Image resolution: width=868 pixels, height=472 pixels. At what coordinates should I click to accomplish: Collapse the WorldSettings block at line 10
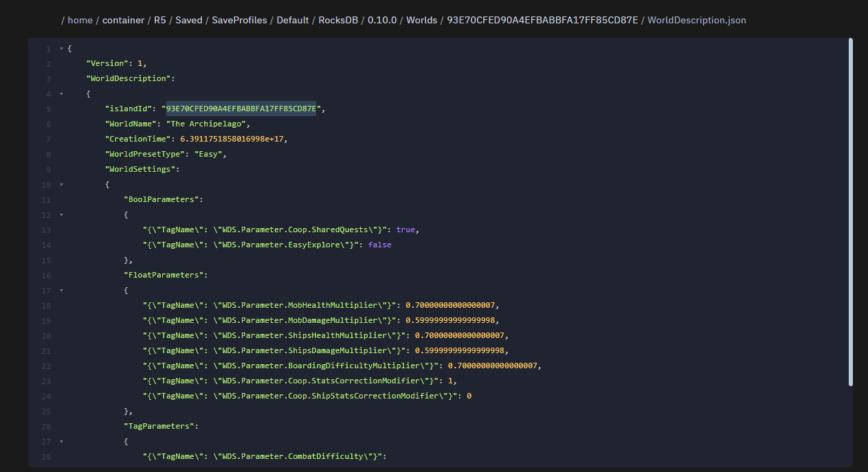tap(61, 184)
